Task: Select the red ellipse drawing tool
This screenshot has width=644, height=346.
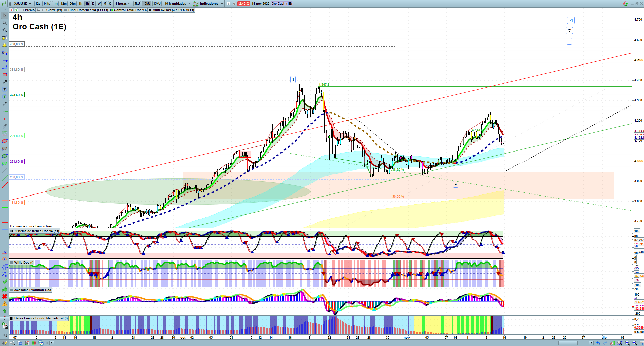Action: [5, 141]
